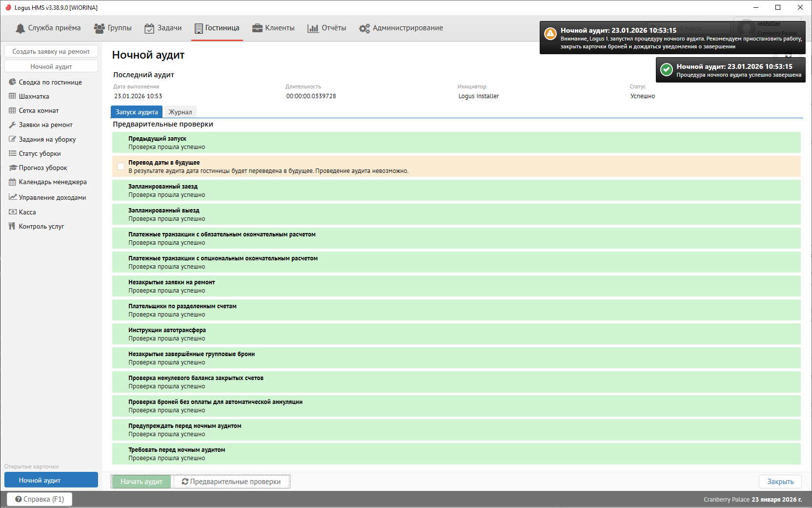Open Отчёты via the bar chart icon
This screenshot has width=812, height=508.
point(313,28)
